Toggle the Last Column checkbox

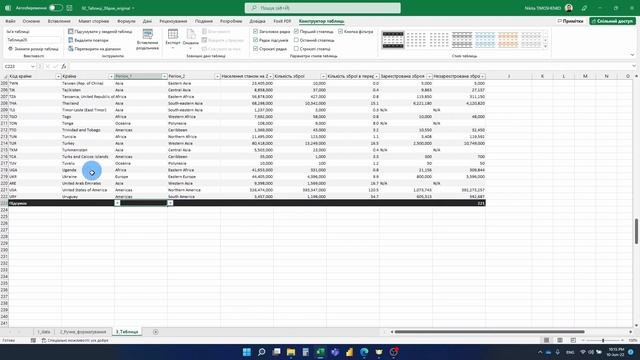296,40
